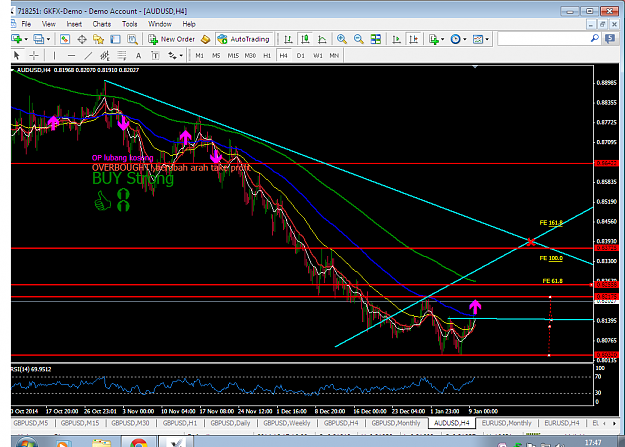Image resolution: width=625 pixels, height=447 pixels.
Task: Toggle the AutoTrading button
Action: [244, 39]
